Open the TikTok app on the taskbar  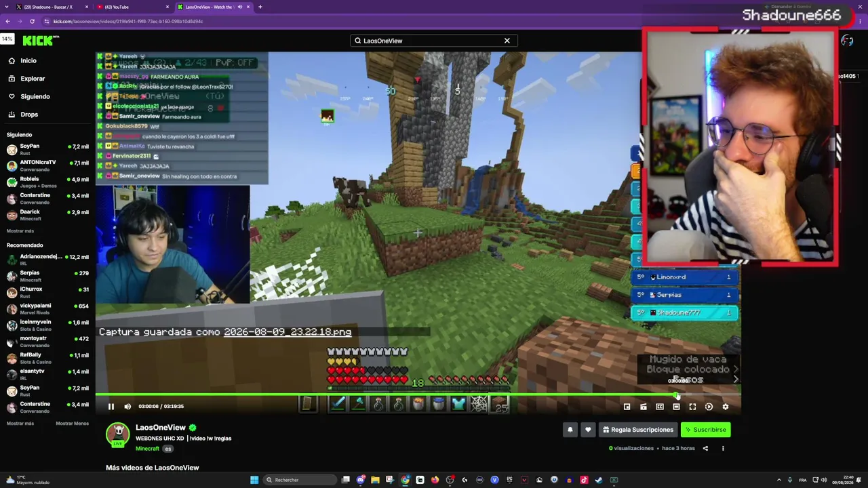584,480
